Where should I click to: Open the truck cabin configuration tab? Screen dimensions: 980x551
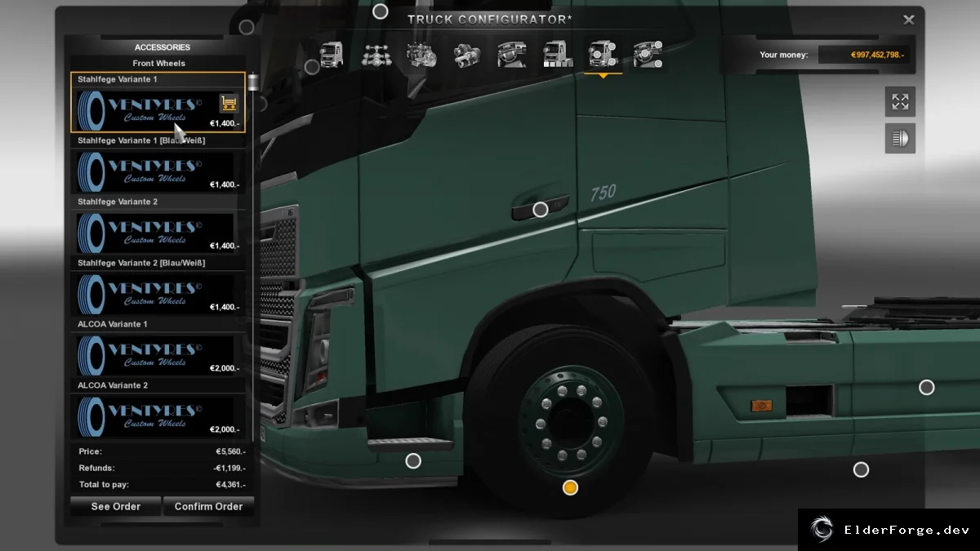(x=332, y=55)
